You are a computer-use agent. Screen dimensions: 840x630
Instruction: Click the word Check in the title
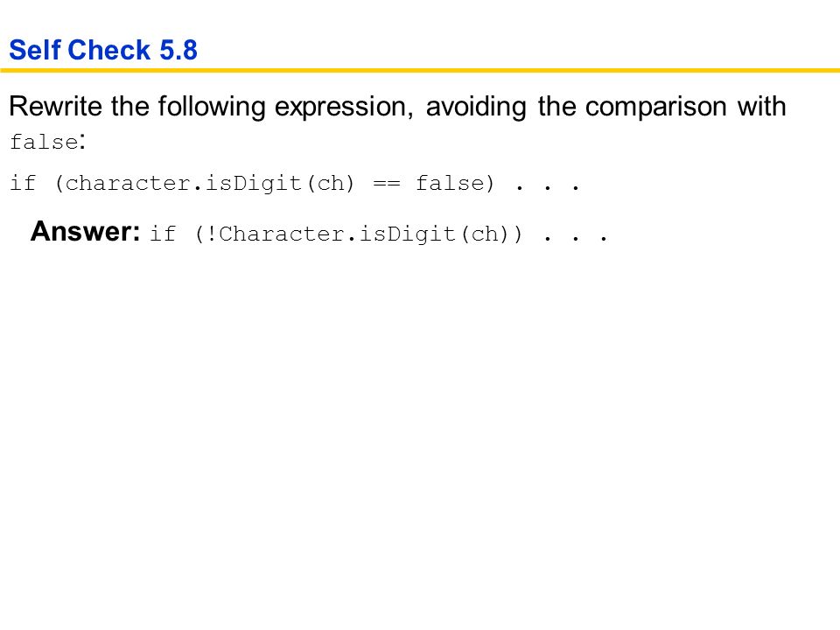coord(109,50)
